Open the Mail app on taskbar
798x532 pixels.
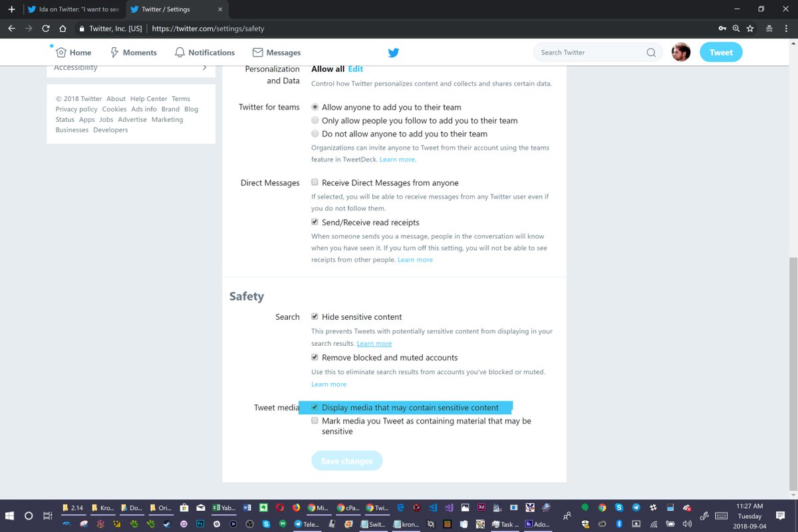(x=201, y=507)
